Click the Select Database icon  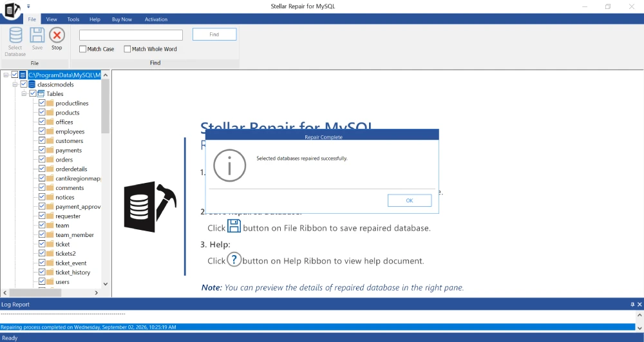[x=15, y=35]
